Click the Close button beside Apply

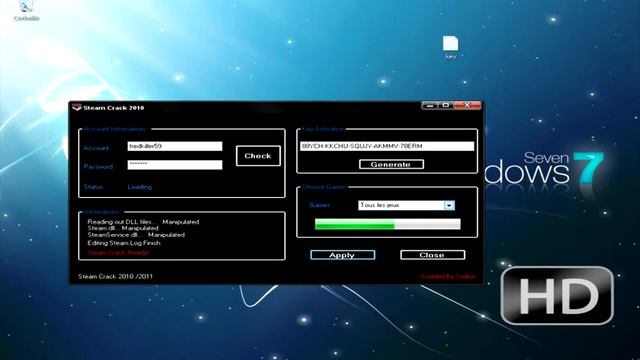click(x=432, y=255)
